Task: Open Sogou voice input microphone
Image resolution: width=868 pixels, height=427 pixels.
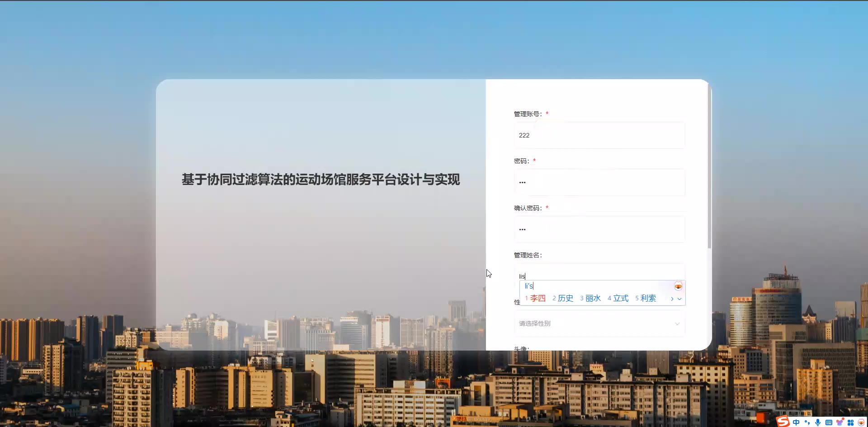Action: coord(818,422)
